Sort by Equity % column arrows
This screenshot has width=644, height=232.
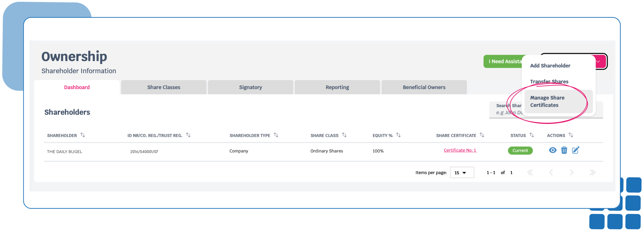pos(398,135)
